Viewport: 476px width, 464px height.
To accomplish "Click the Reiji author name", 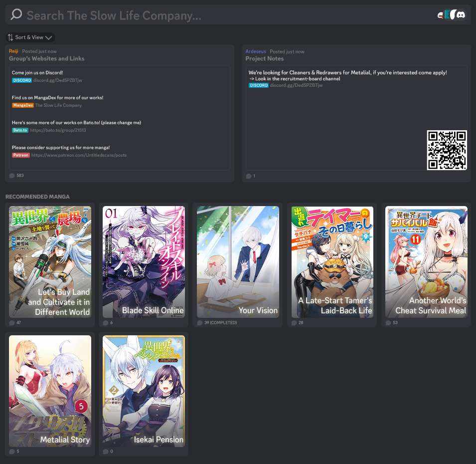I will click(14, 51).
